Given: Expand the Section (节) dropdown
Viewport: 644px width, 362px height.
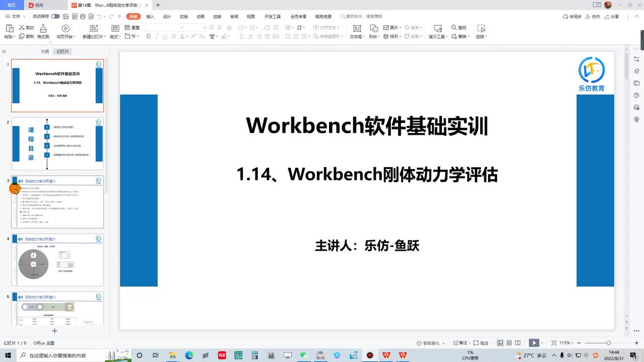Looking at the screenshot, I should [x=132, y=36].
